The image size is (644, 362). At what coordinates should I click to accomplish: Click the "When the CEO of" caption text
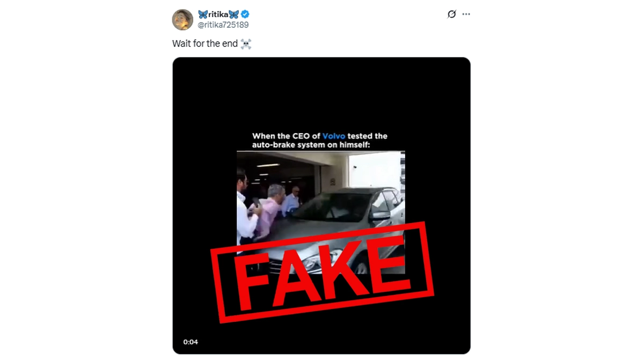click(x=287, y=136)
